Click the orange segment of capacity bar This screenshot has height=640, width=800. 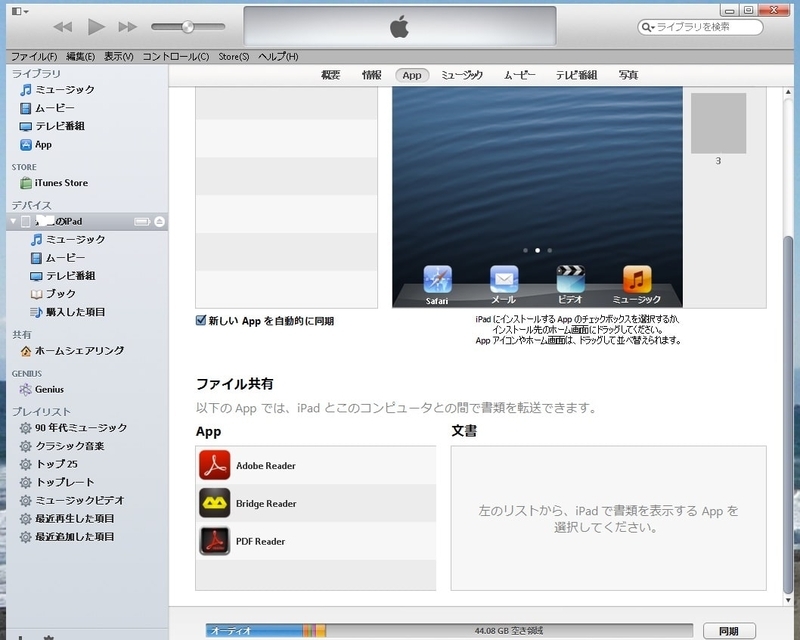point(321,631)
